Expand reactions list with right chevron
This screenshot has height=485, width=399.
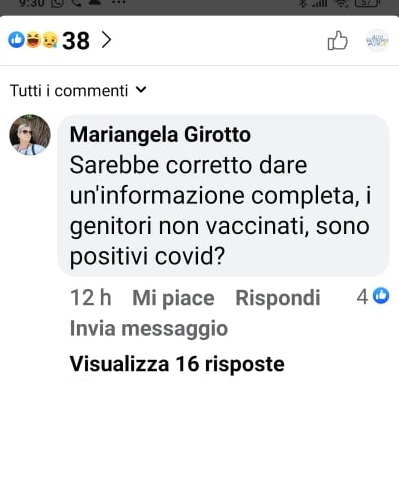coord(106,40)
